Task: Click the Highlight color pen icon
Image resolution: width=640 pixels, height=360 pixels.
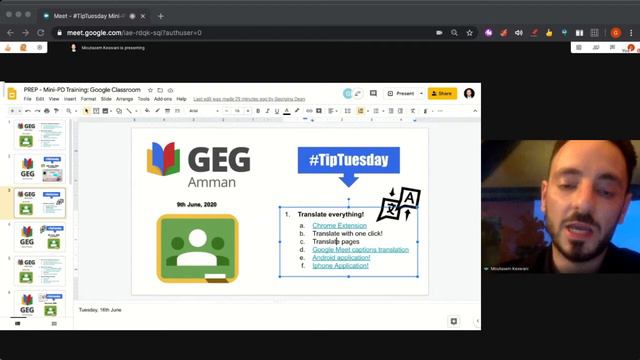Action: pos(297,111)
